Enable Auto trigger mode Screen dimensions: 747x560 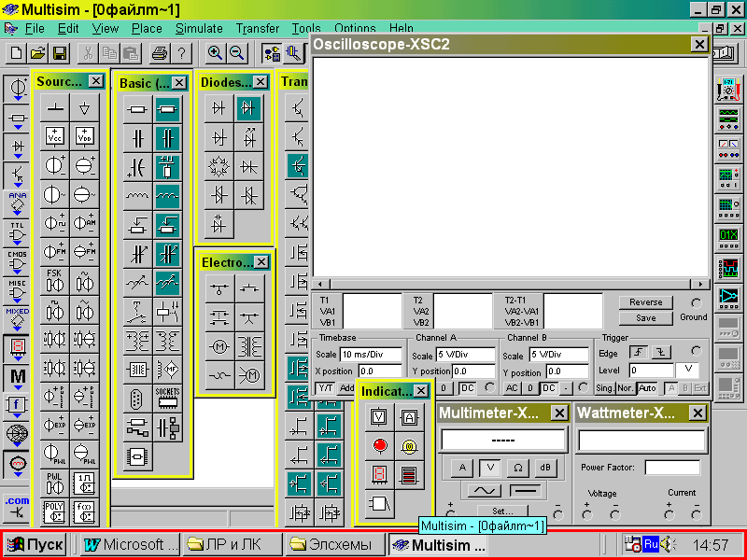pyautogui.click(x=647, y=388)
